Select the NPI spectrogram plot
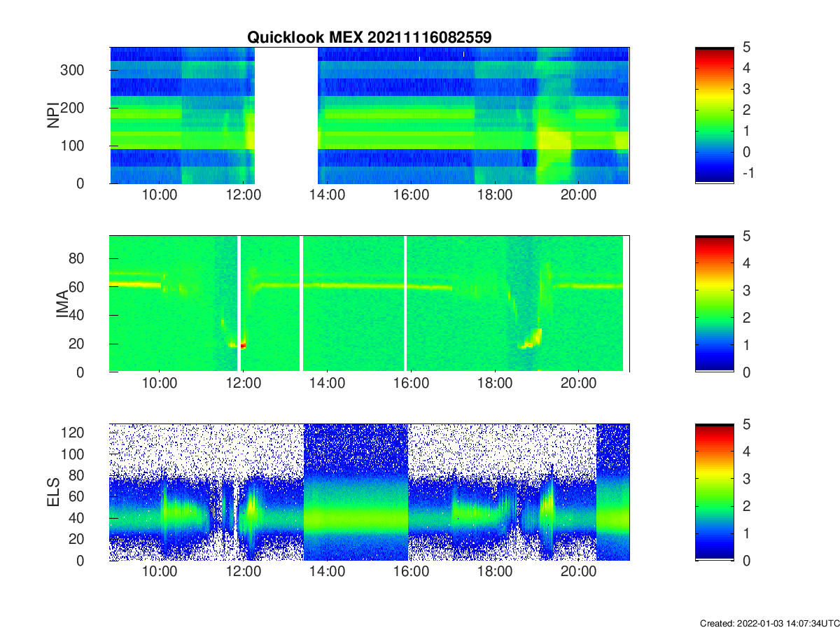Image resolution: width=840 pixels, height=630 pixels. (x=370, y=115)
